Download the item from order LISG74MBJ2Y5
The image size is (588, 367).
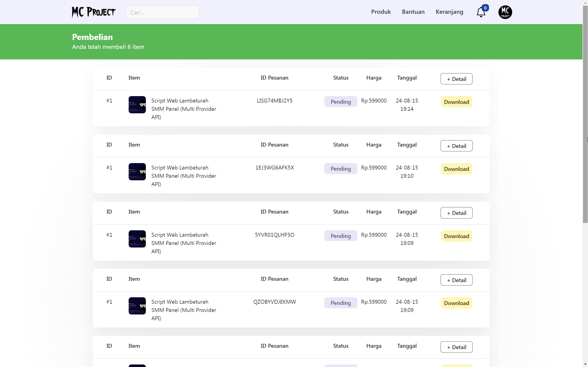tap(456, 102)
